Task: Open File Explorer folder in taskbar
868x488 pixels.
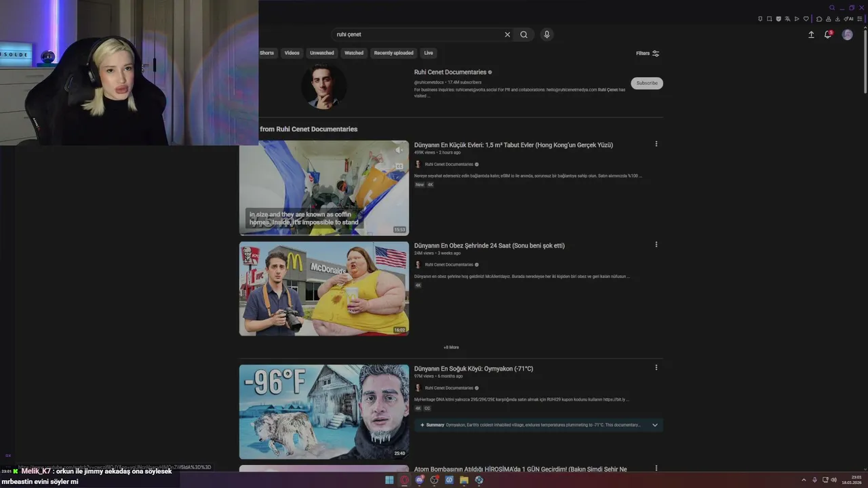Action: click(464, 480)
